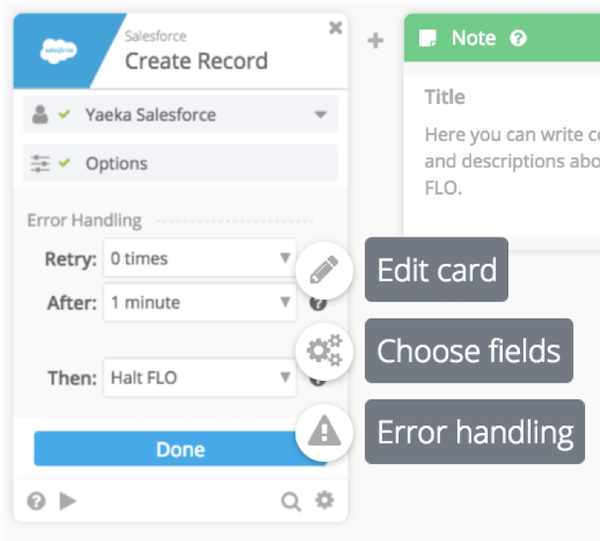The height and width of the screenshot is (541, 600).
Task: Click the gears Choose fields icon
Action: click(324, 350)
